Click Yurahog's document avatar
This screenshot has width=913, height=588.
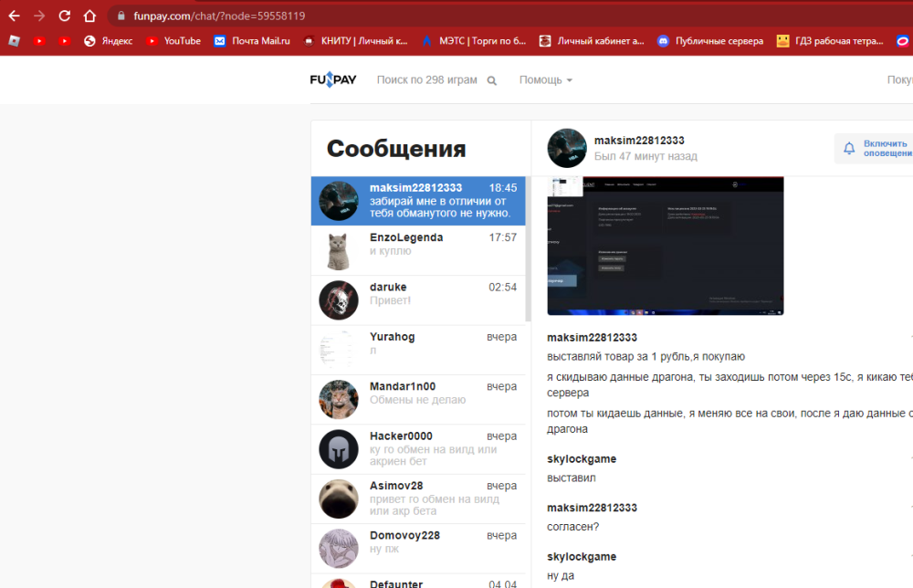[x=339, y=350]
